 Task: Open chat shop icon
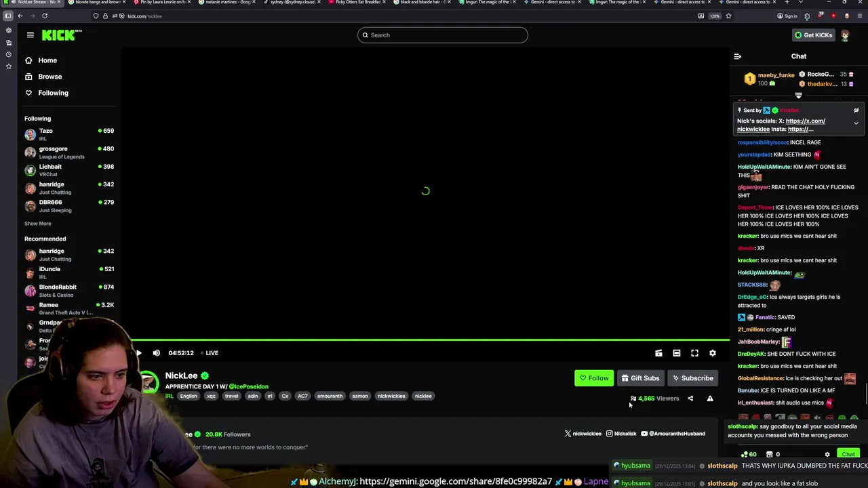770,455
